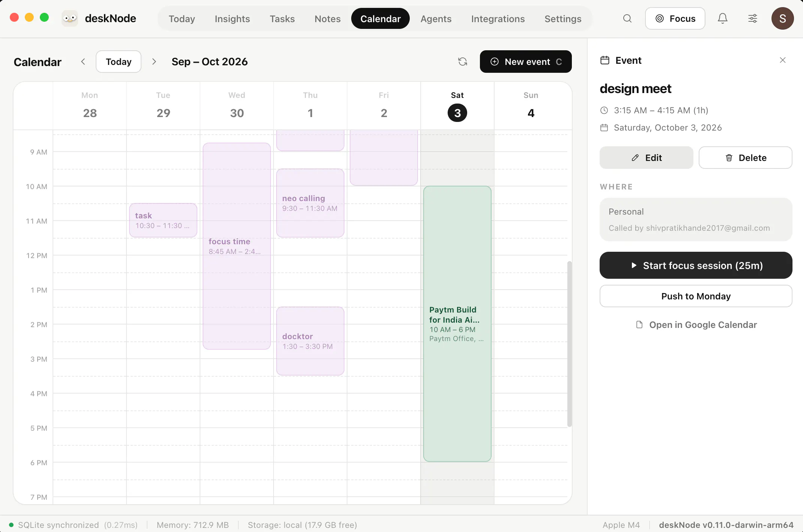
Task: Select Tuesday 29 column header
Action: [163, 106]
